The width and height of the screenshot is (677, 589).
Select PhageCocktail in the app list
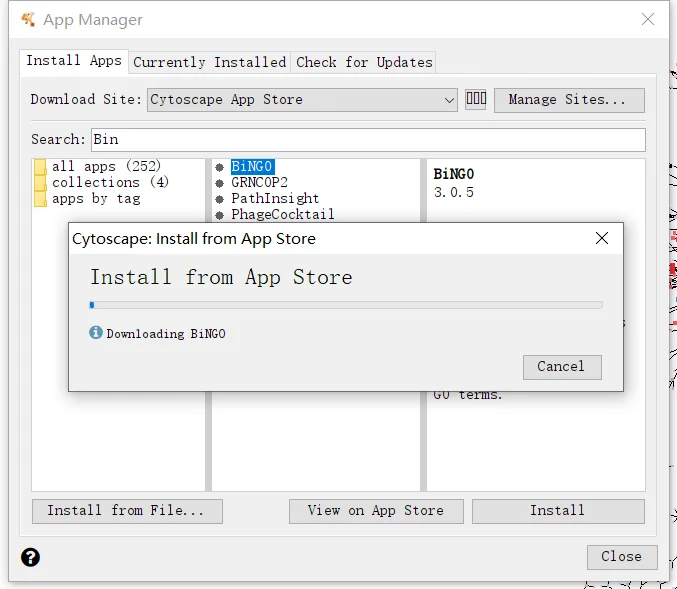(x=283, y=215)
